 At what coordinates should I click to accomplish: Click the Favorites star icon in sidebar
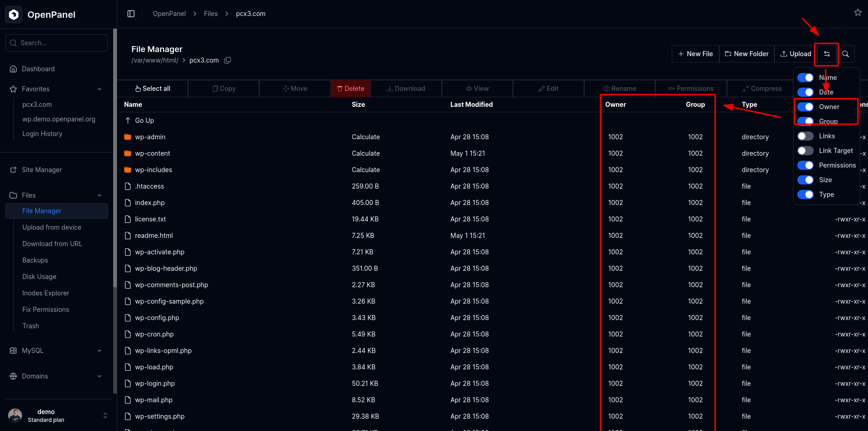coord(13,89)
